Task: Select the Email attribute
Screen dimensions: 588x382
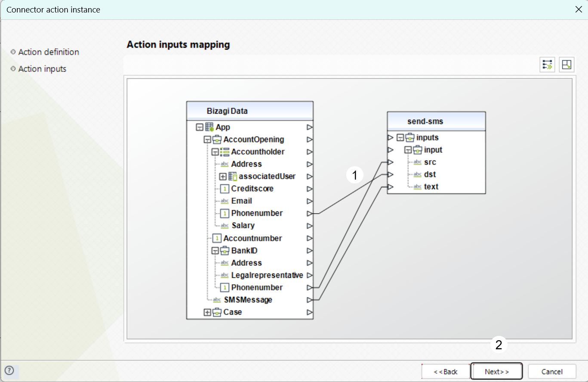Action: tap(242, 201)
